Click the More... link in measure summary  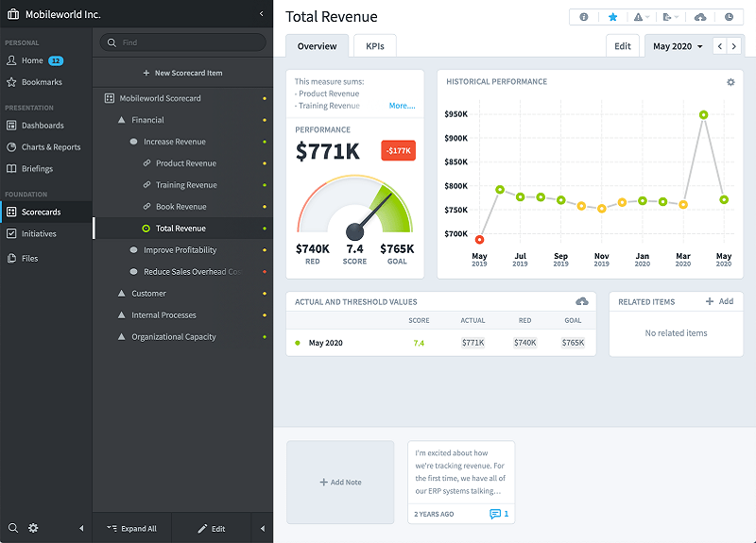[402, 106]
